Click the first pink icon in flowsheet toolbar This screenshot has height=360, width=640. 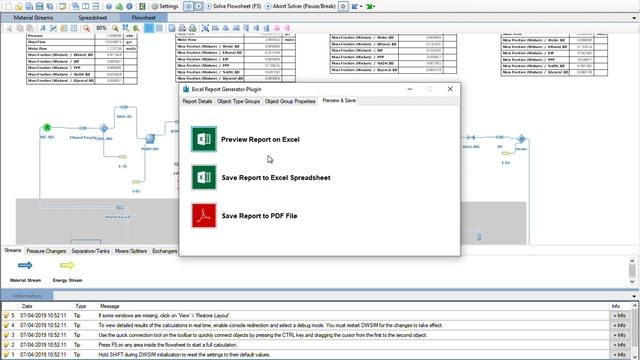277,28
